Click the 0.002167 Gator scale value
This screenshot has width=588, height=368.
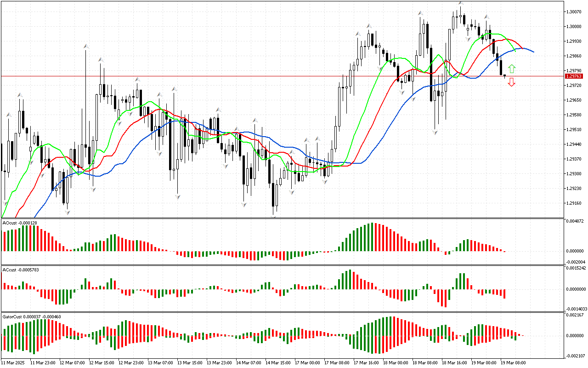click(x=575, y=315)
